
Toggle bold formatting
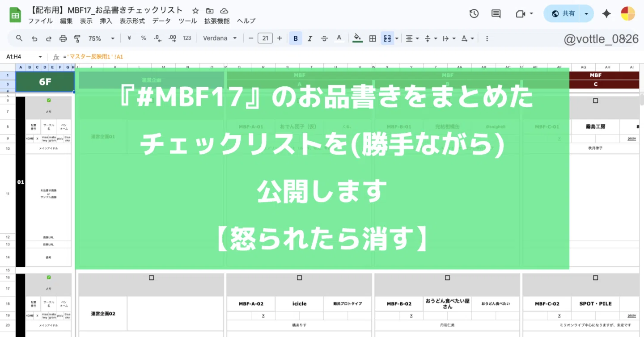click(296, 38)
